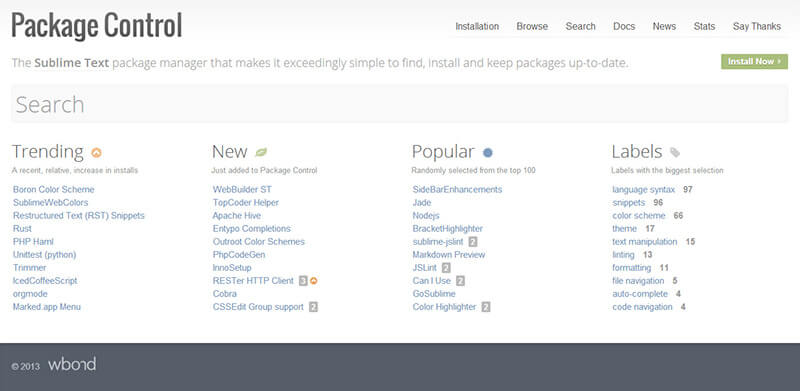The height and width of the screenshot is (391, 800).
Task: Click the Package Control site title
Action: (x=96, y=26)
